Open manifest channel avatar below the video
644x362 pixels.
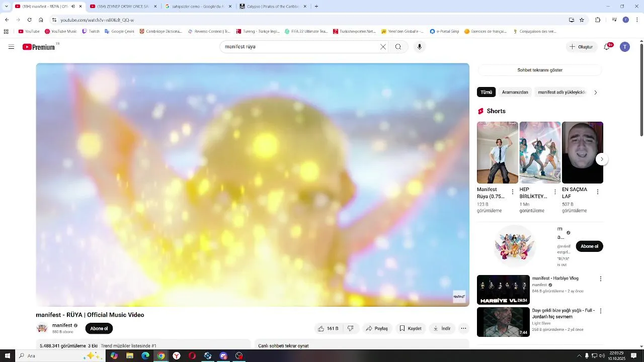(42, 328)
